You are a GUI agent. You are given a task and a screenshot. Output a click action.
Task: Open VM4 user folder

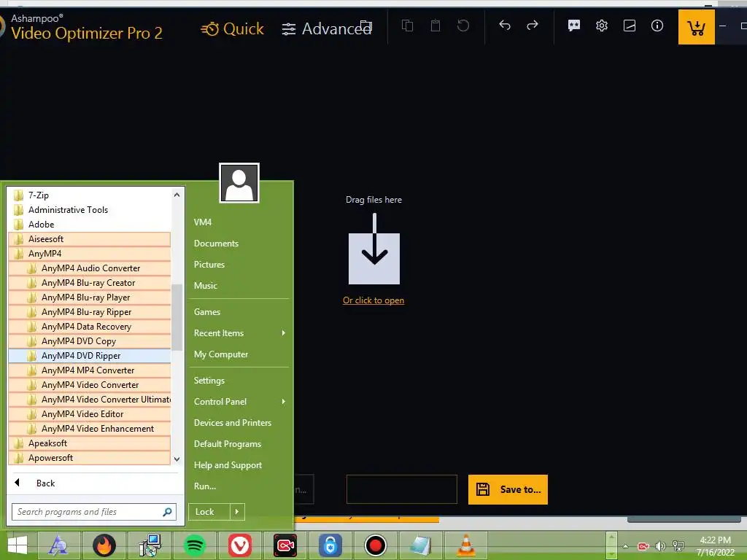click(203, 222)
